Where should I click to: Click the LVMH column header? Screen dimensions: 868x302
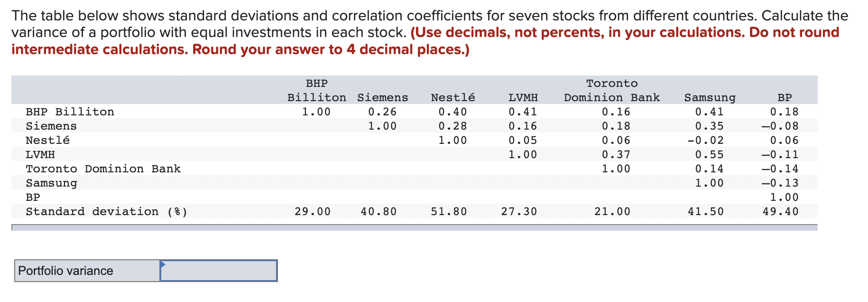point(524,97)
